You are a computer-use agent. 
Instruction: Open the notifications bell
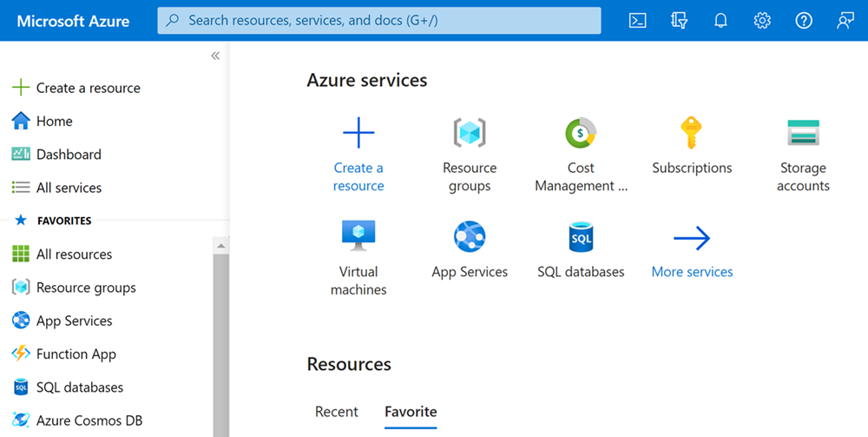[720, 21]
